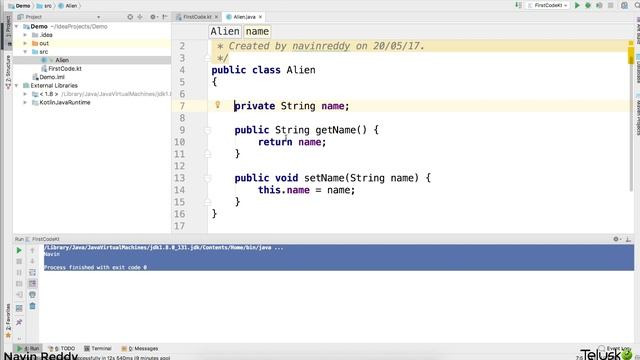Click Pause output icon in Run panel

click(19, 272)
